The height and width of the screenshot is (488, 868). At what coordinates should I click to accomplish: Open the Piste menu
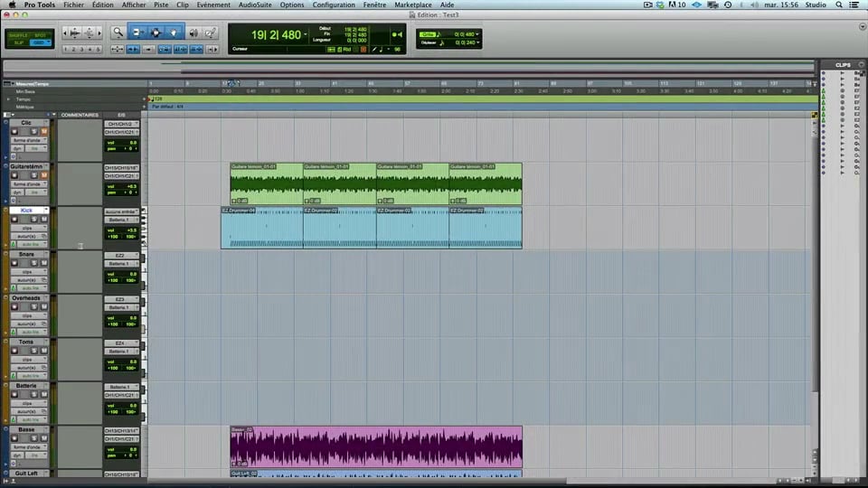click(161, 5)
